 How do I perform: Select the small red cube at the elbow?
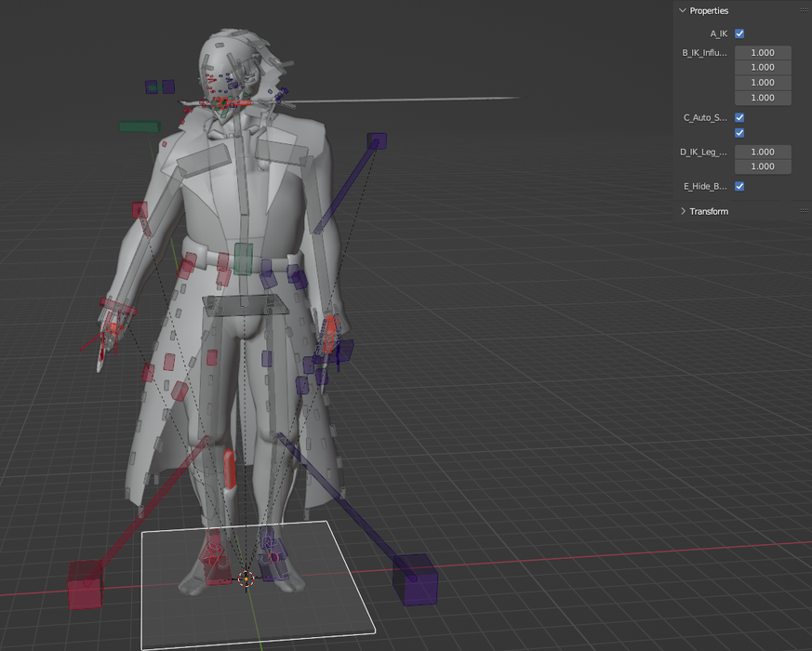click(140, 210)
